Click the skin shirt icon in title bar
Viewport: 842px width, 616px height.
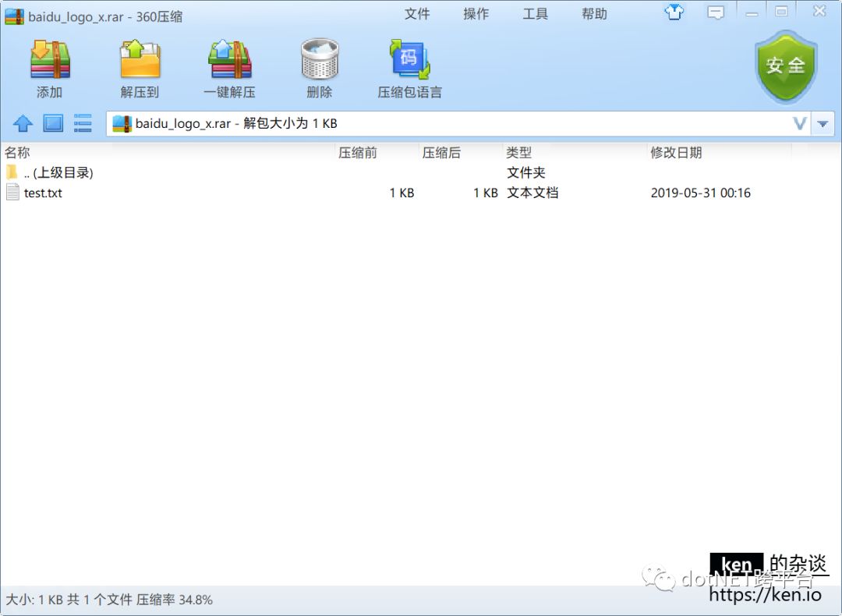pyautogui.click(x=674, y=12)
